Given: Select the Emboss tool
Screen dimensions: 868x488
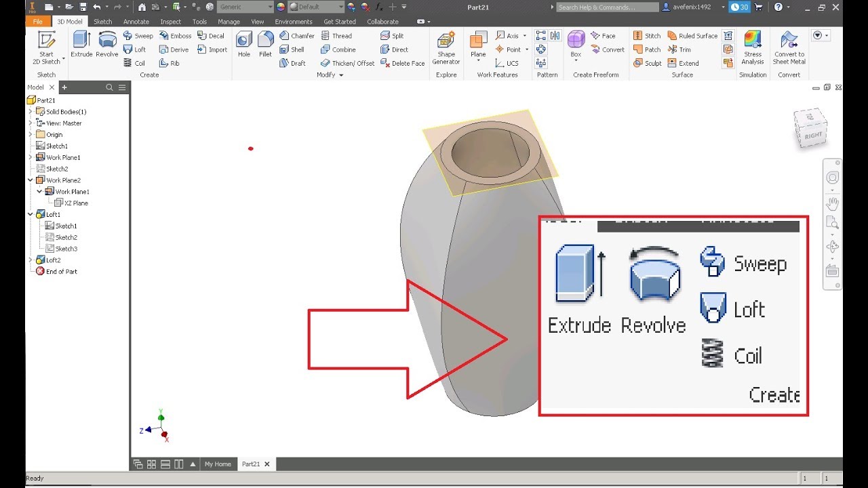Looking at the screenshot, I should click(175, 36).
